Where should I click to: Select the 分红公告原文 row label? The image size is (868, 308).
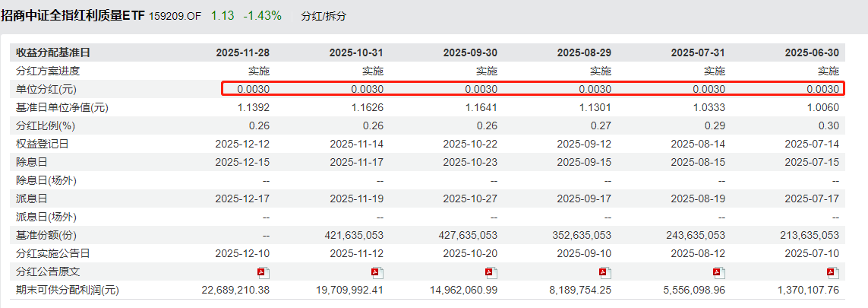(47, 271)
